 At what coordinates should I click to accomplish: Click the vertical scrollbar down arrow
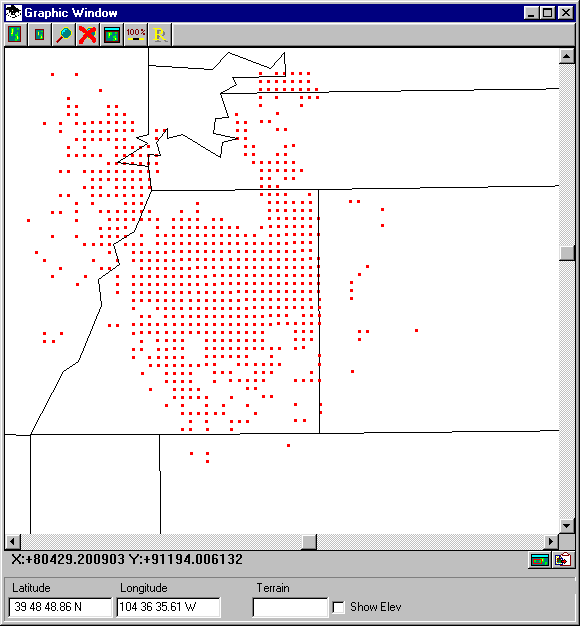(x=566, y=526)
